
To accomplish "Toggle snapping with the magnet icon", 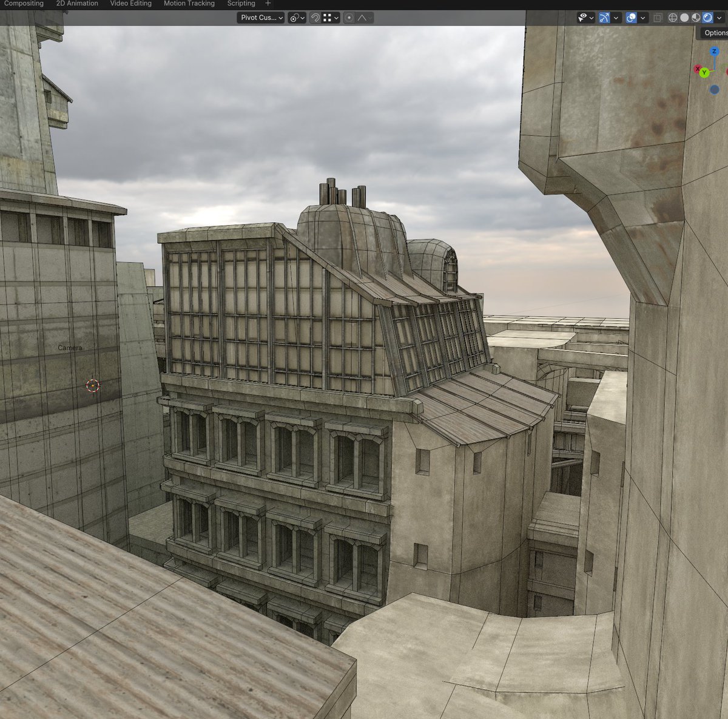I will [315, 18].
